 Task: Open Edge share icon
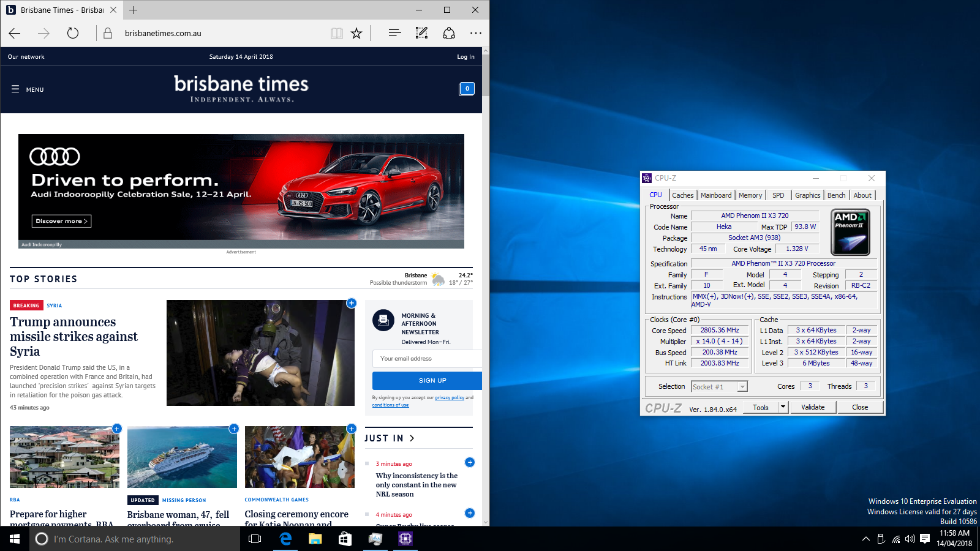[449, 33]
